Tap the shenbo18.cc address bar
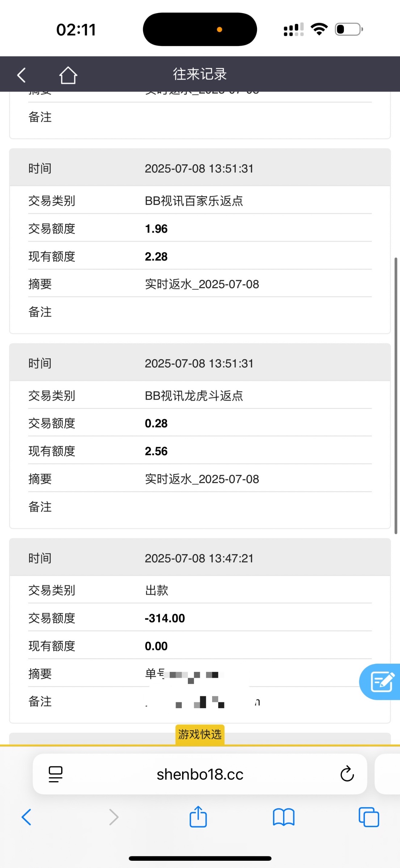This screenshot has width=400, height=868. [200, 774]
